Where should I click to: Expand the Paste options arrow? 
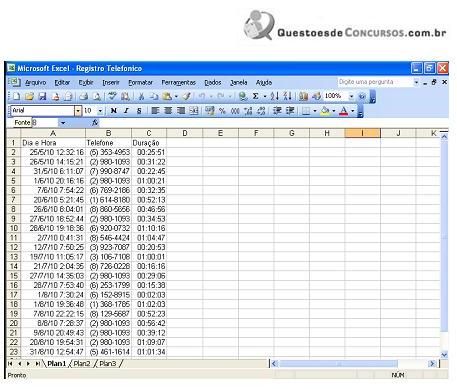176,96
